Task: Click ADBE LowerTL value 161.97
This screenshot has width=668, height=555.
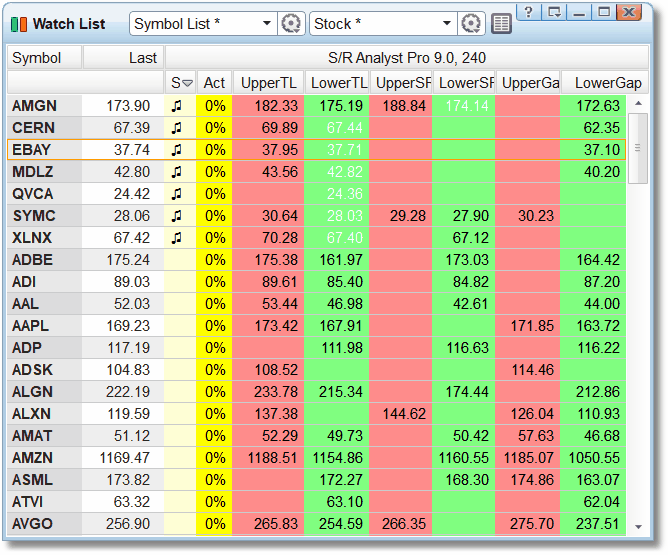Action: [x=341, y=260]
